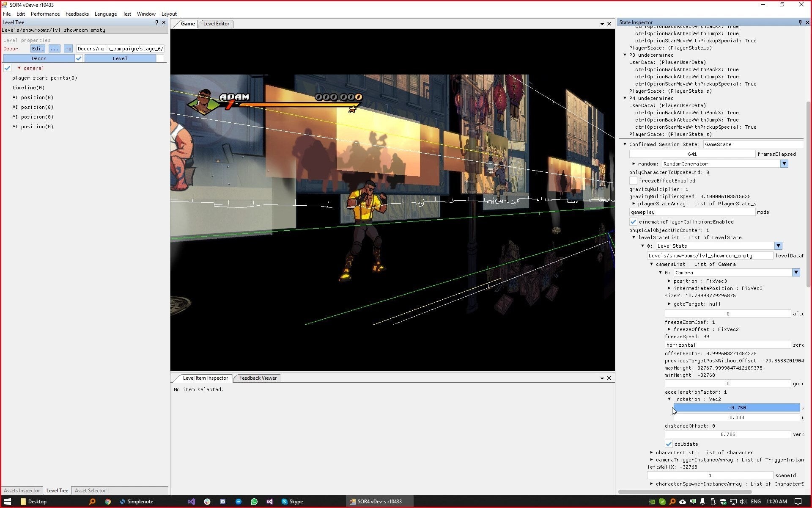This screenshot has height=508, width=812.
Task: Pin the Level Tree panel
Action: [156, 22]
